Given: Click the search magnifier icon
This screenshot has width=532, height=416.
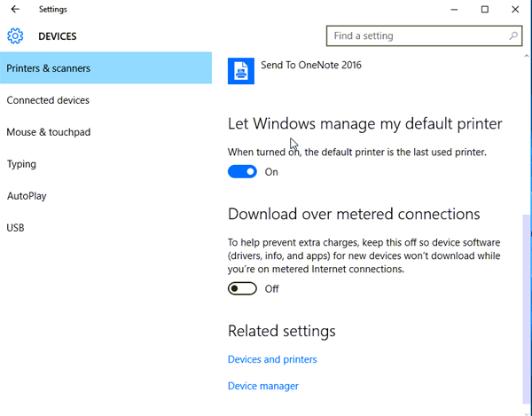Looking at the screenshot, I should [513, 35].
